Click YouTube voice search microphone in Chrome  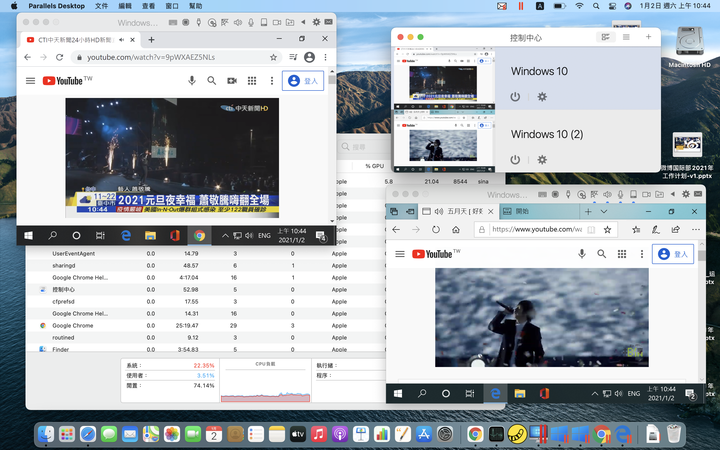pyautogui.click(x=192, y=81)
